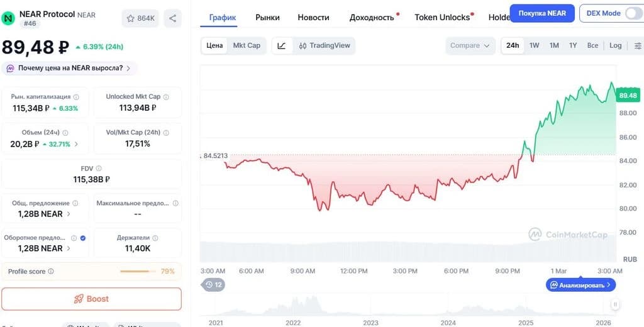Click the 1 Mar label on time axis
This screenshot has height=327, width=644.
tap(558, 271)
